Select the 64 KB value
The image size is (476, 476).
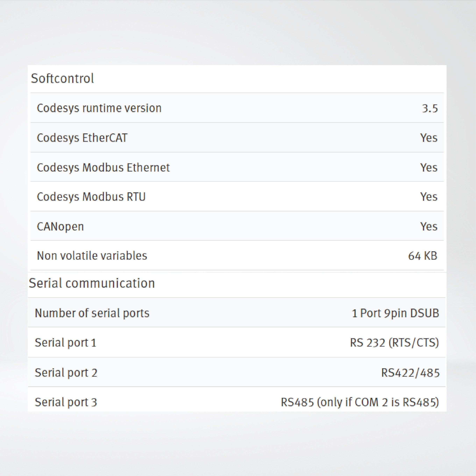pyautogui.click(x=422, y=256)
